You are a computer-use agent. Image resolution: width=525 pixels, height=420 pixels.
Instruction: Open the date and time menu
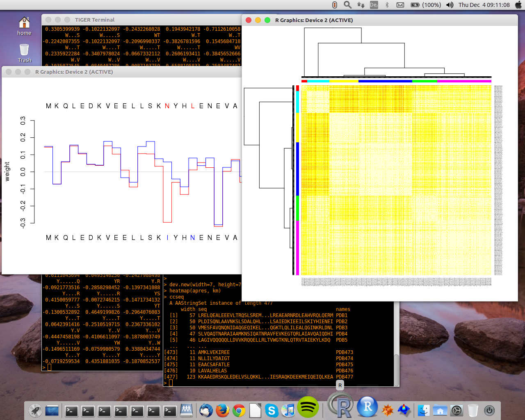(x=484, y=5)
